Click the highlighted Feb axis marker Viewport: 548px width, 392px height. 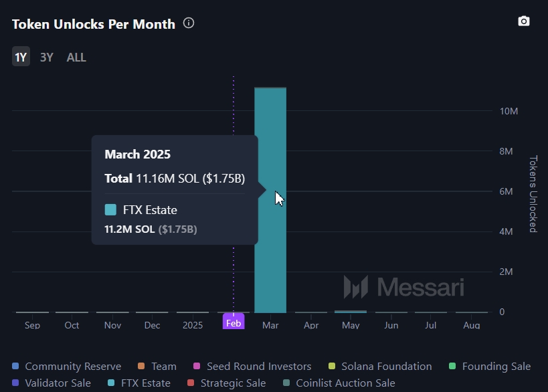234,322
